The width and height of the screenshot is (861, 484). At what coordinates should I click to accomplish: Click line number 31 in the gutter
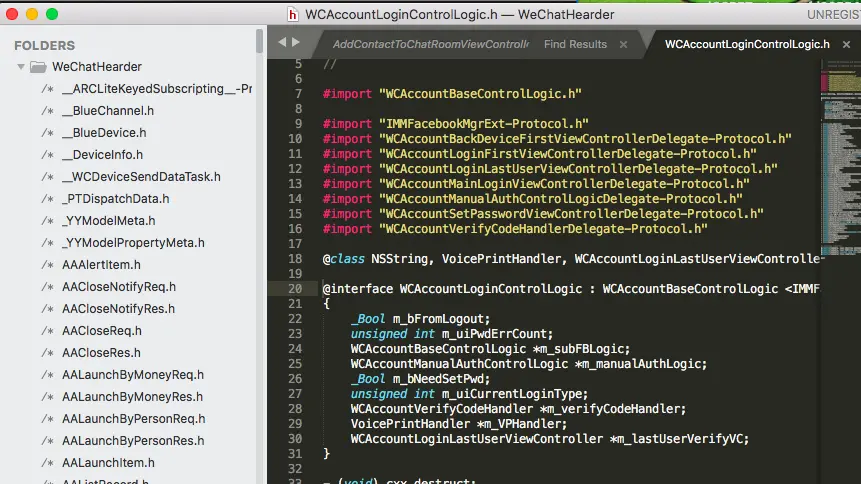click(295, 454)
